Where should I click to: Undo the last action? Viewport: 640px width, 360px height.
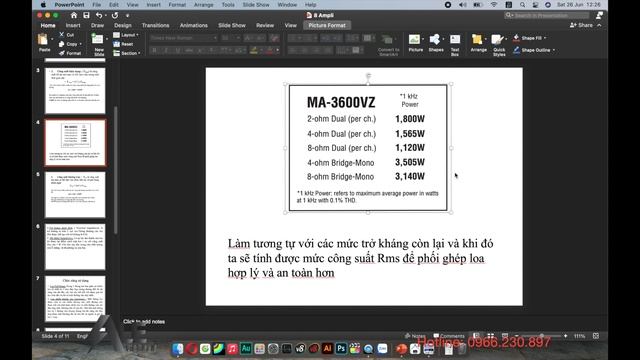pyautogui.click(x=99, y=16)
